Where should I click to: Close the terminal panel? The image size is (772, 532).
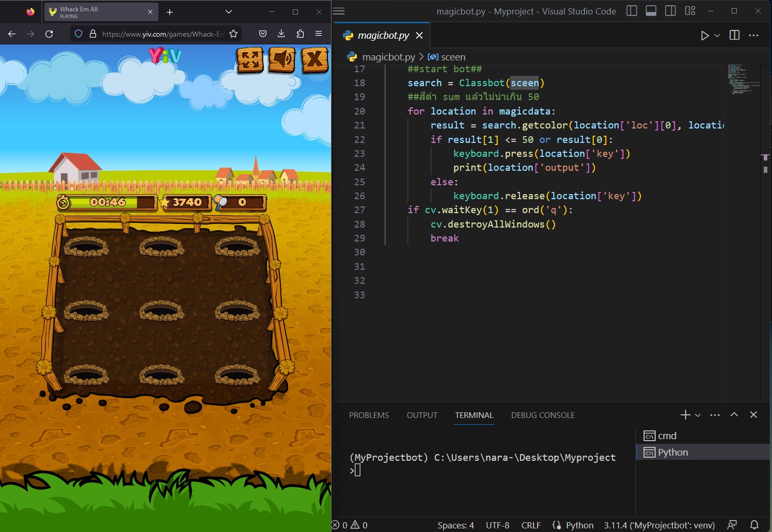coord(753,415)
